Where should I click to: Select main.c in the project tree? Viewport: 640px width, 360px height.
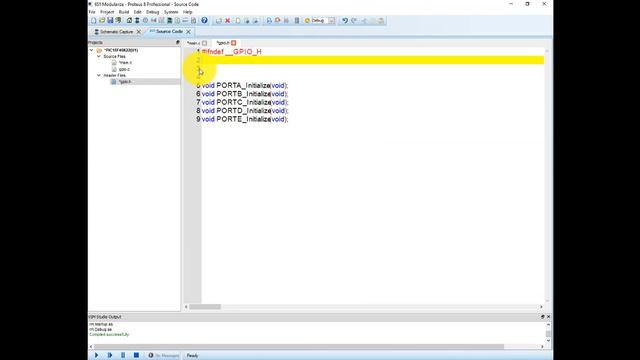click(x=125, y=63)
